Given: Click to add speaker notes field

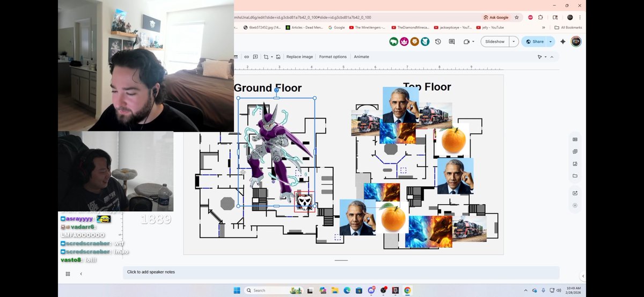Looking at the screenshot, I should pos(341,272).
